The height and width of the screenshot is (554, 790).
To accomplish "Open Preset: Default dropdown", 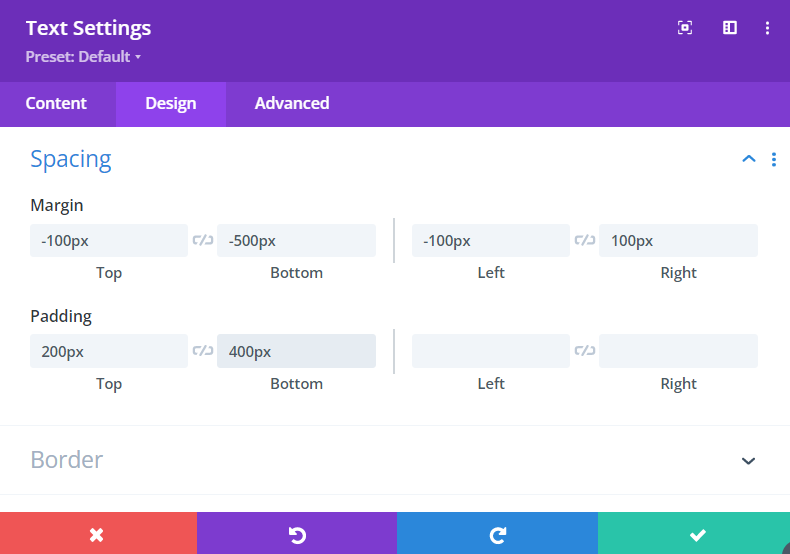I will [x=83, y=56].
